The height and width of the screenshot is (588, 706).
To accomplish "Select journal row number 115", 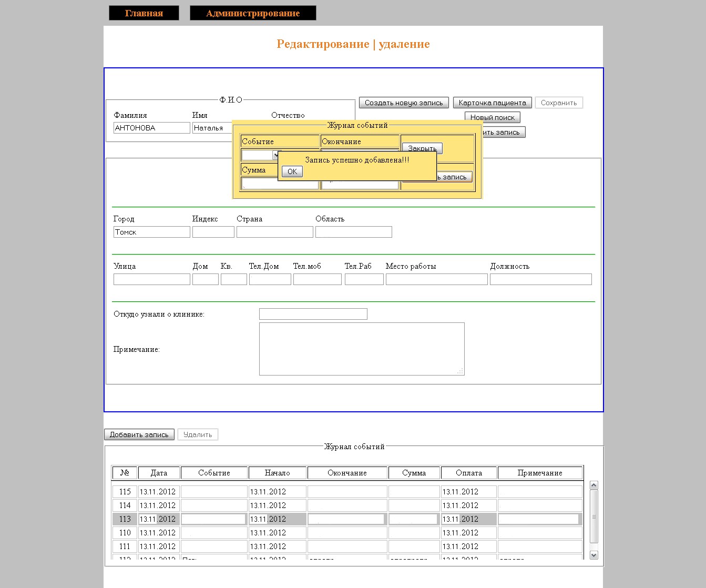I will pyautogui.click(x=347, y=492).
